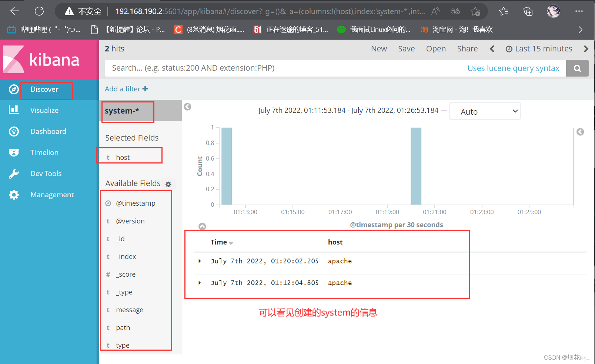
Task: Open the 淘宝网 bookmark
Action: (457, 30)
